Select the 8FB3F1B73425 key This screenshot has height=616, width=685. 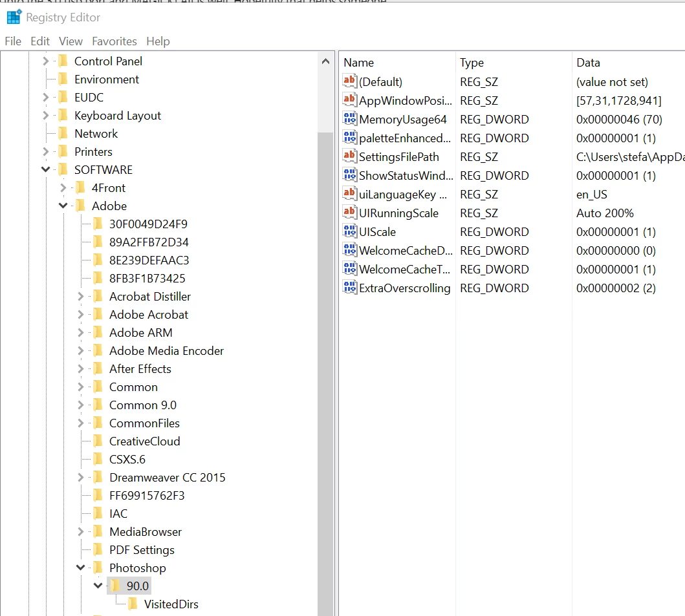click(147, 278)
